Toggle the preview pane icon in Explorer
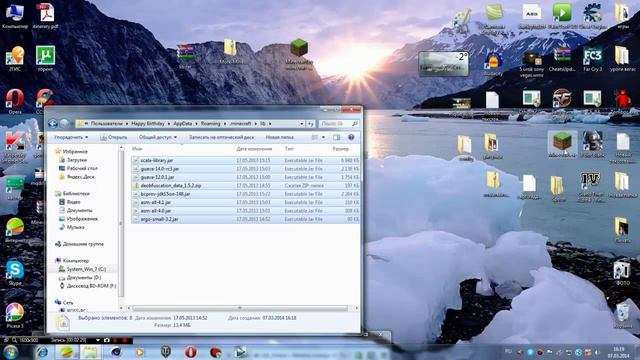This screenshot has height=360, width=640. tap(336, 137)
